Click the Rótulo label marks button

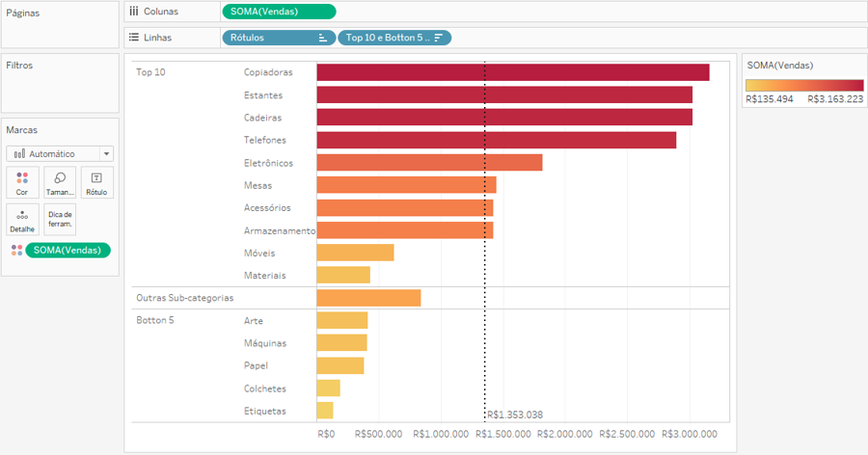96,182
